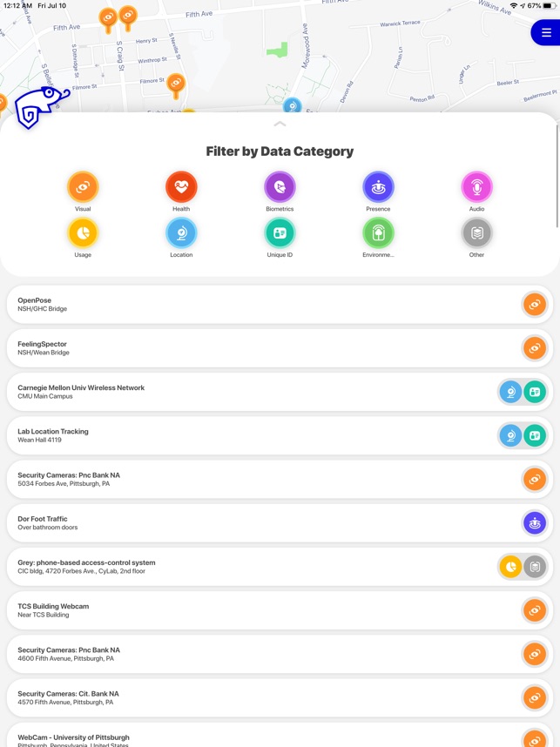Click the camera icon on Security Cameras: Pnc Bank

[x=534, y=479]
